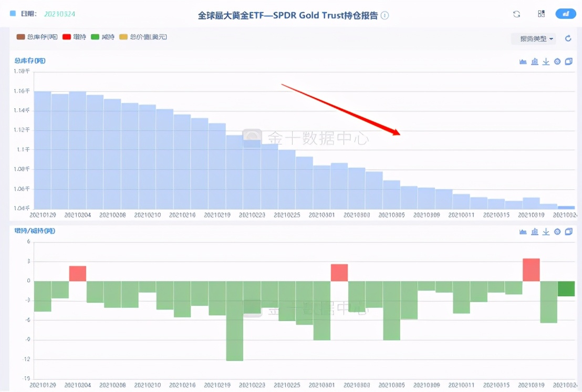Open fullscreen view of the 增持/减持 chart
Image resolution: width=582 pixels, height=392 pixels.
(568, 232)
